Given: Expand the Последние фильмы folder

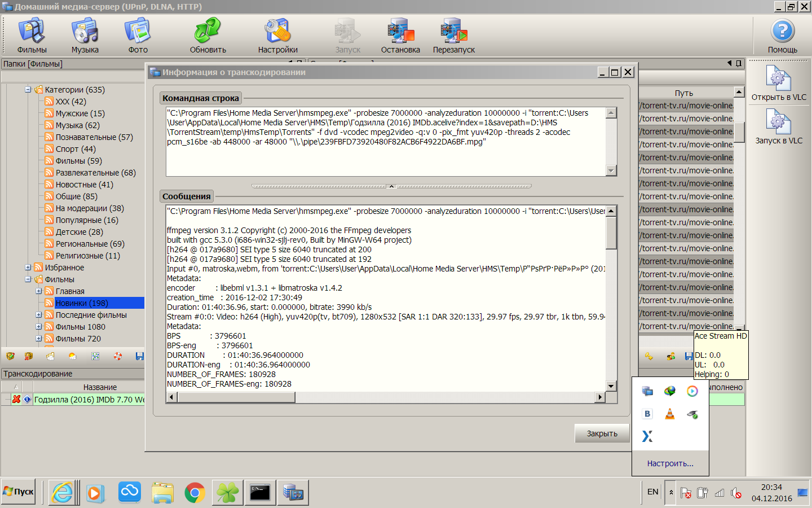Looking at the screenshot, I should [x=39, y=315].
